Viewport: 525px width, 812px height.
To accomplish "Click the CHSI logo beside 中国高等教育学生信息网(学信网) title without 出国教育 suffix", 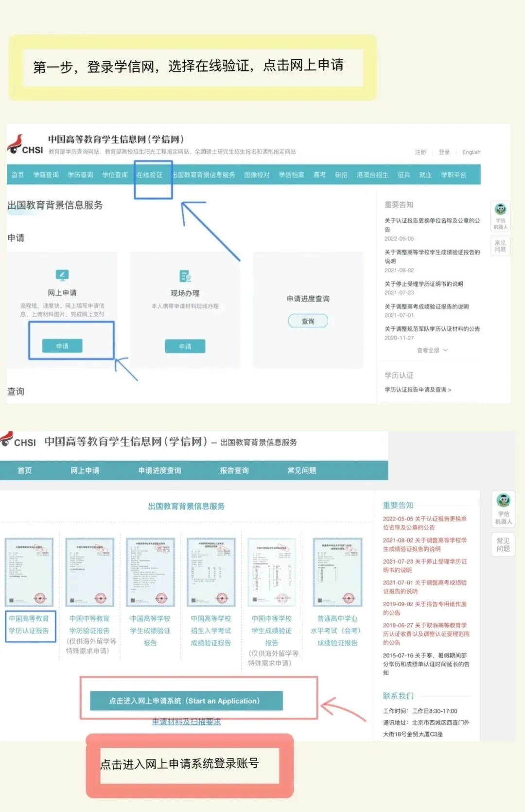I will 25,145.
